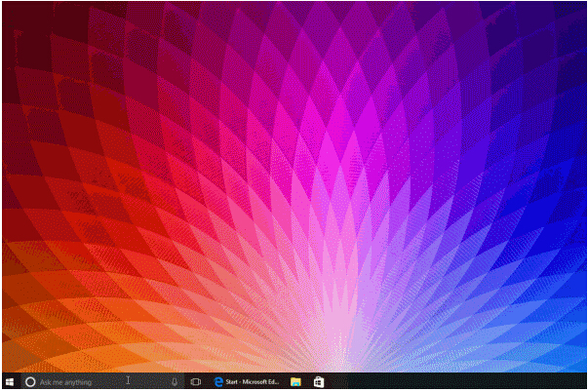Start voice search with the mic icon

tap(174, 382)
